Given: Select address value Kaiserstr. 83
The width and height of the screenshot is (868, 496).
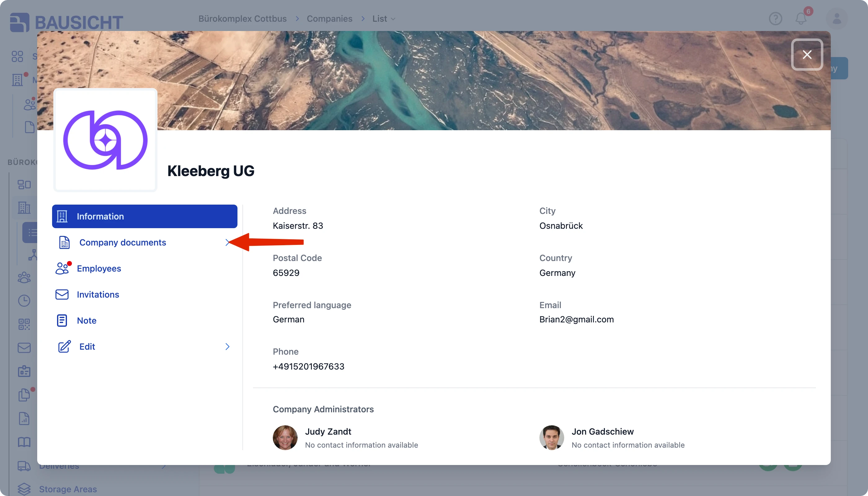Looking at the screenshot, I should tap(298, 226).
